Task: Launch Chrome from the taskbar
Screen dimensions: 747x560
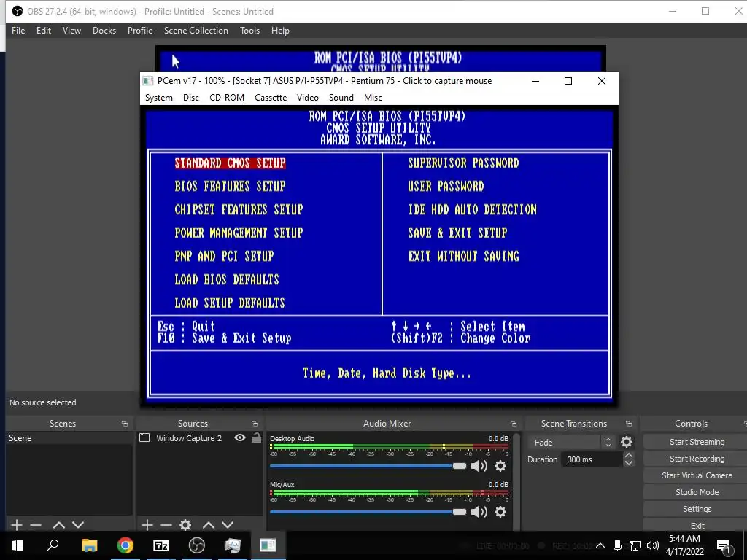Action: (125, 545)
